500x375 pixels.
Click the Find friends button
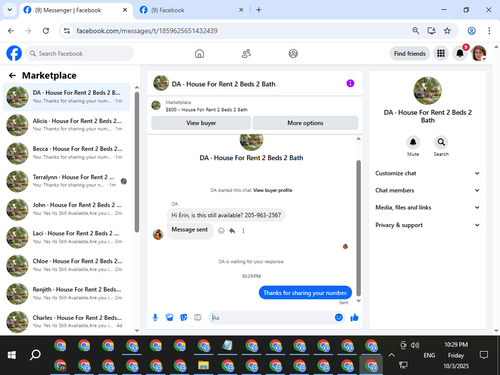tap(410, 53)
